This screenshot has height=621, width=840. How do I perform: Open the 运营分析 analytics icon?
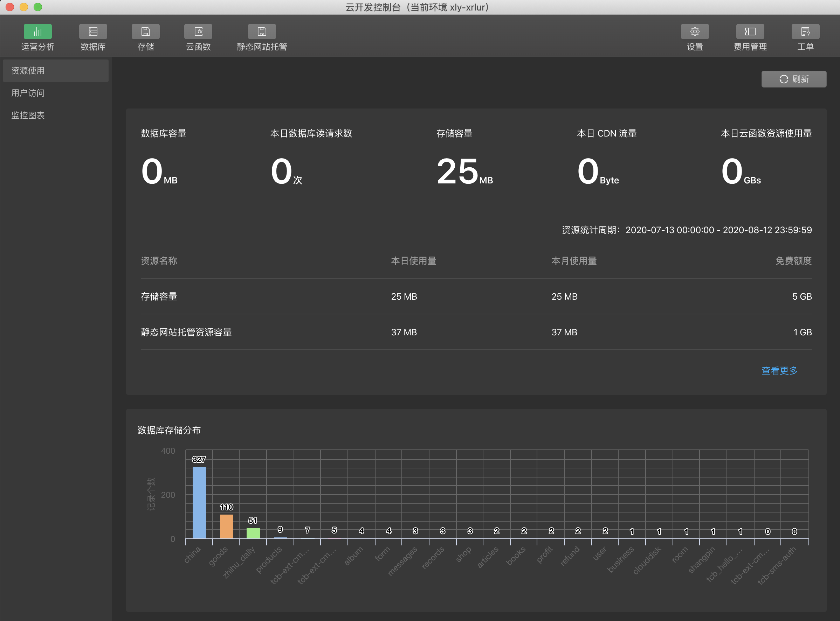click(37, 32)
